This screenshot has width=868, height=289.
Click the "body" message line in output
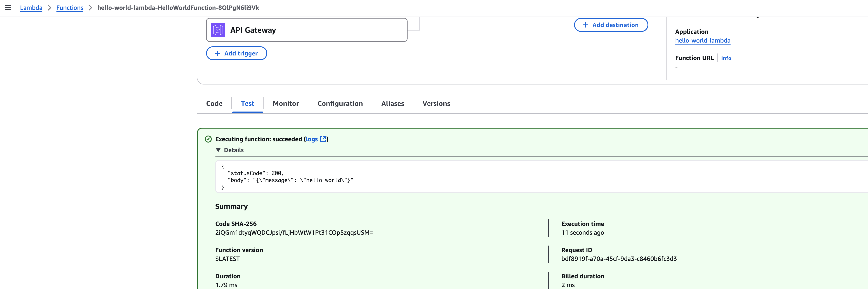290,180
